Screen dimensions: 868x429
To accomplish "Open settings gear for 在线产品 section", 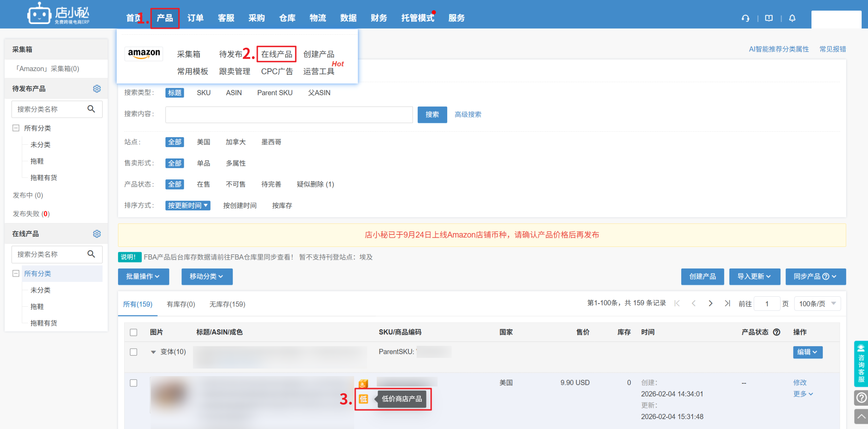I will click(x=97, y=234).
